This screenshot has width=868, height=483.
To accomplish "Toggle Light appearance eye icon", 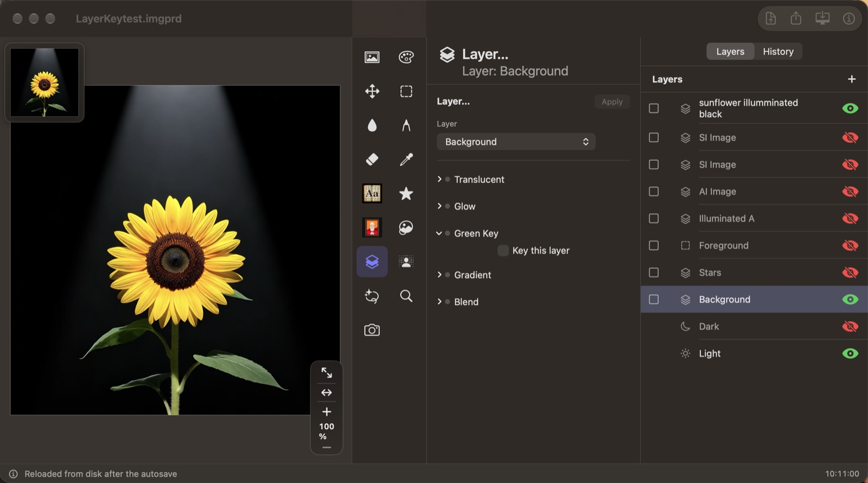I will click(x=850, y=353).
